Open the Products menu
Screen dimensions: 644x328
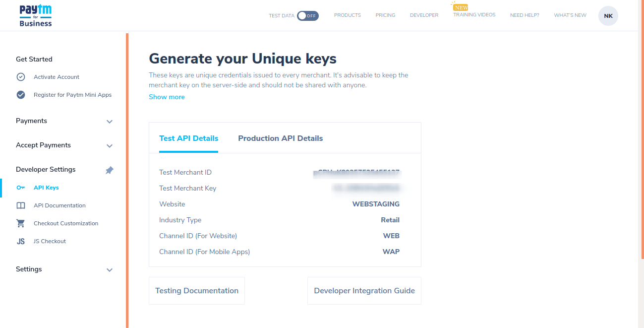pyautogui.click(x=348, y=15)
